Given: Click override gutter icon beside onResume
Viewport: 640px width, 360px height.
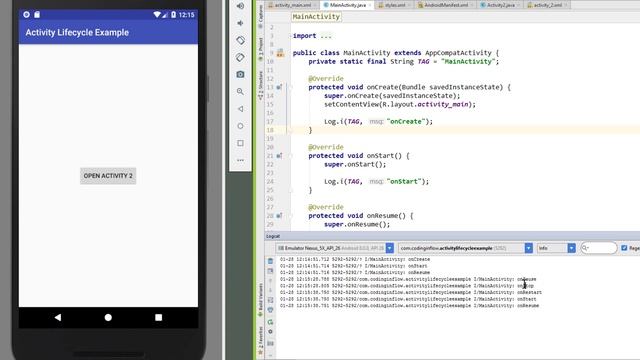Looking at the screenshot, I should (279, 216).
